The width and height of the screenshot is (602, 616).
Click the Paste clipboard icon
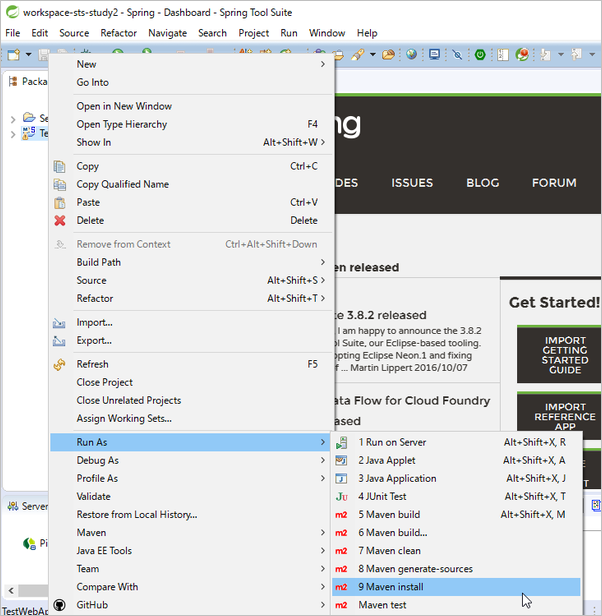[60, 202]
